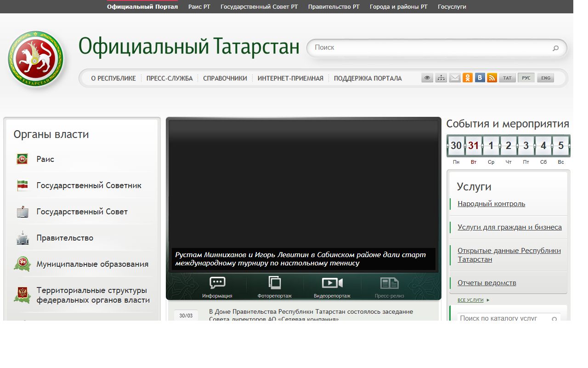The image size is (588, 368).
Task: Click the Раис emblem icon
Action: [23, 159]
